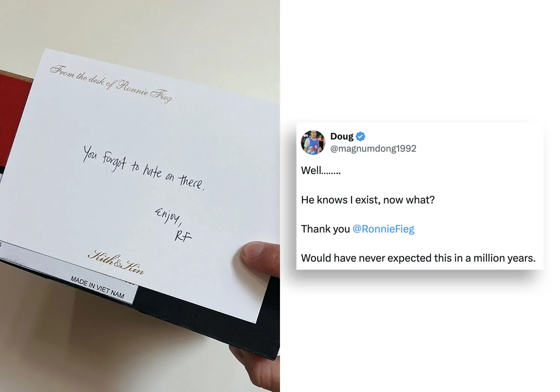This screenshot has width=560, height=392.
Task: Click the 'Well........' line of the tweet
Action: tap(321, 171)
